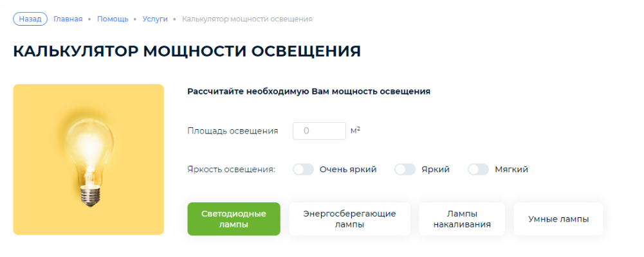Image resolution: width=644 pixels, height=257 pixels.
Task: Enable the Очень яркий toggle switch
Action: click(x=303, y=170)
